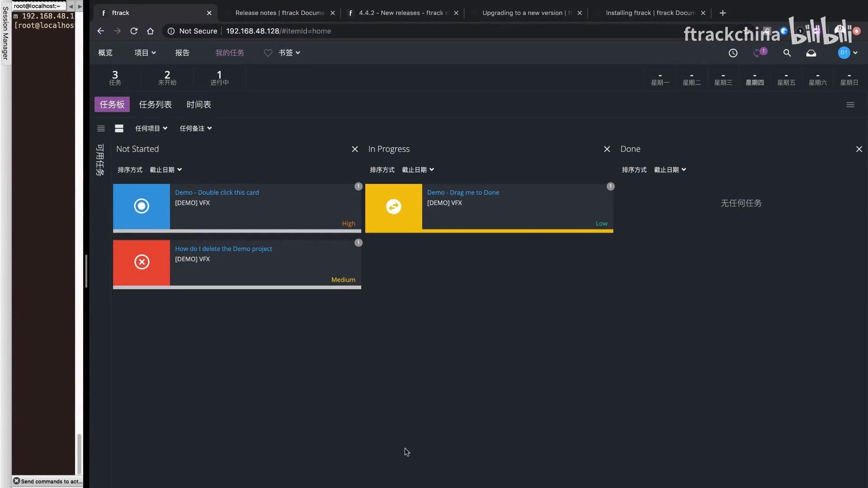Open the 概览 overview menu

click(105, 53)
